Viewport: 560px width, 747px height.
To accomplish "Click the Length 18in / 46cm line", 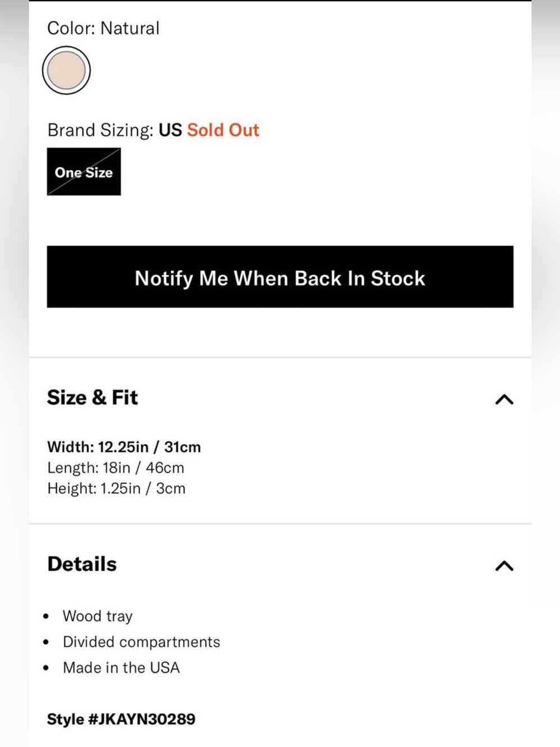I will [x=115, y=467].
